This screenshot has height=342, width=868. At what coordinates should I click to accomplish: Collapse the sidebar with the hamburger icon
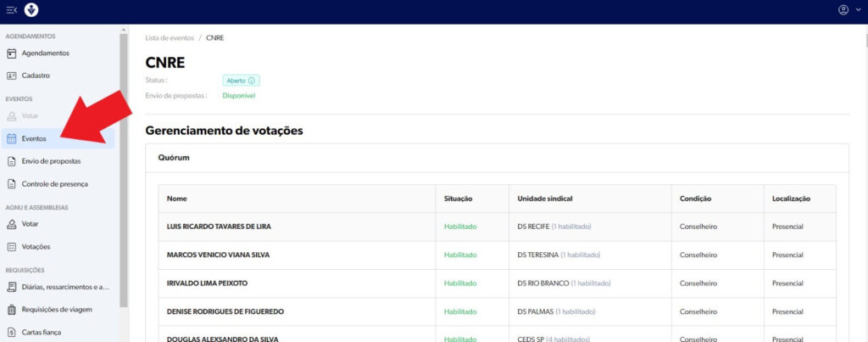point(11,10)
